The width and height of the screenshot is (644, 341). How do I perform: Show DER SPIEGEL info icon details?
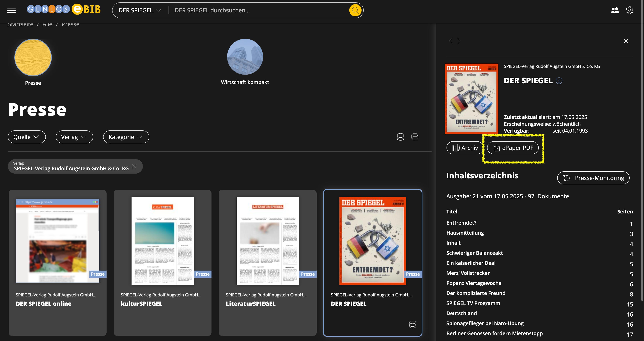coord(559,81)
